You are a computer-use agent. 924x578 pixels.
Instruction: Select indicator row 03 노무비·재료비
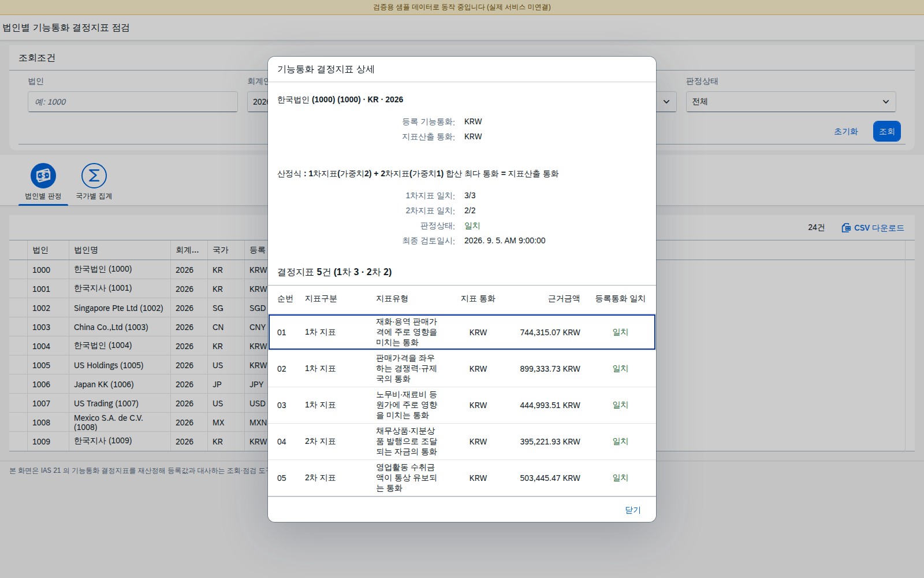[x=462, y=405]
